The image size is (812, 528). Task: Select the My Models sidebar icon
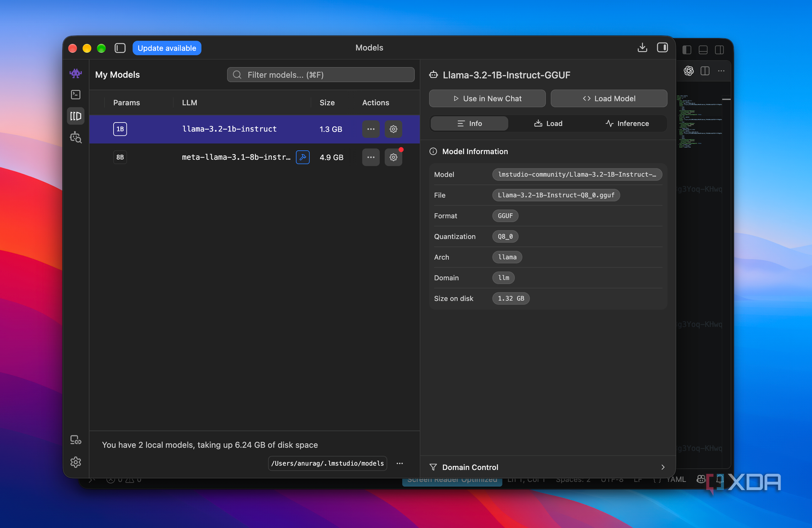75,116
